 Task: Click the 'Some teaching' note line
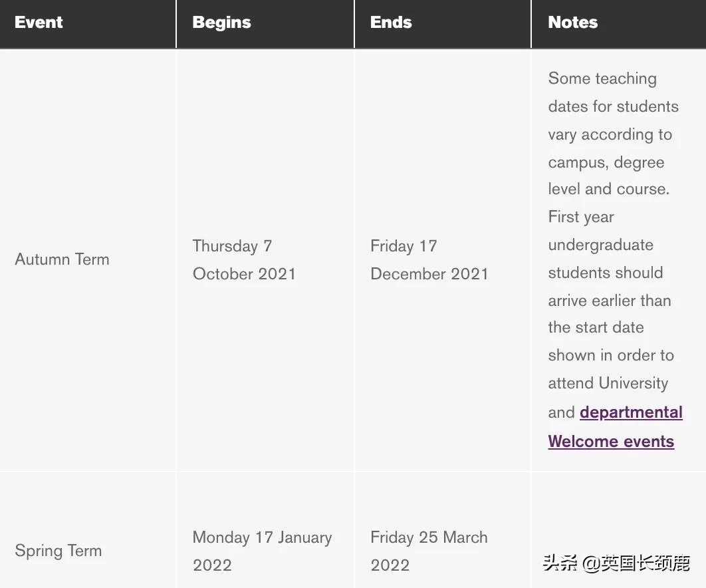[602, 78]
